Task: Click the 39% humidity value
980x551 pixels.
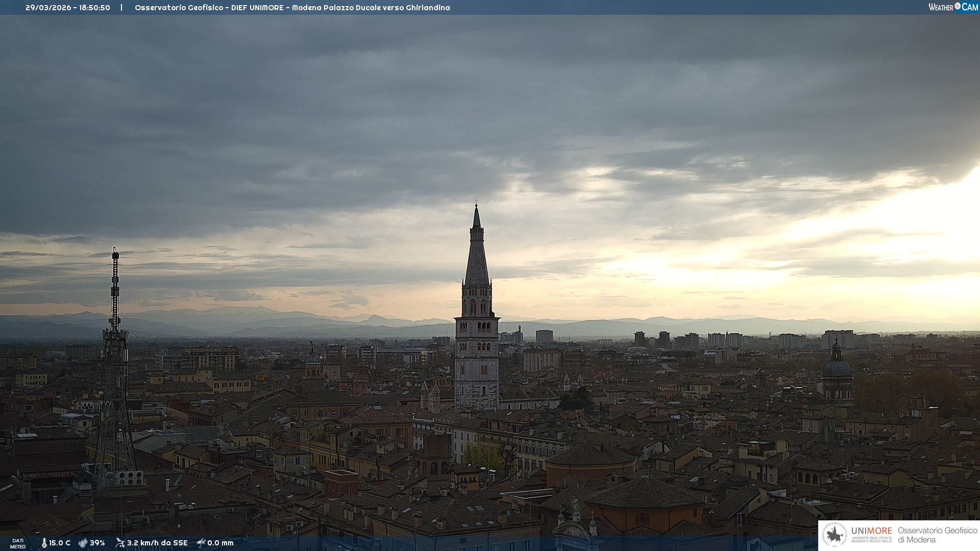Action: [x=97, y=543]
